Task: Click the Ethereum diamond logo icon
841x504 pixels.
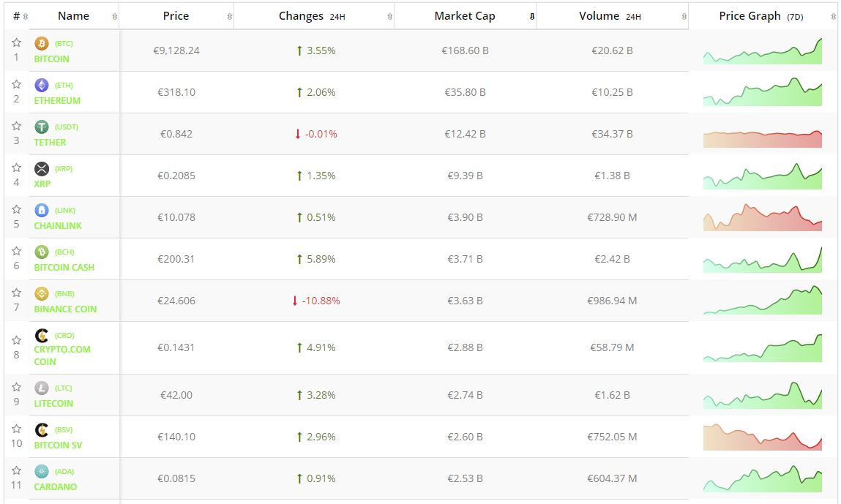Action: pos(42,85)
